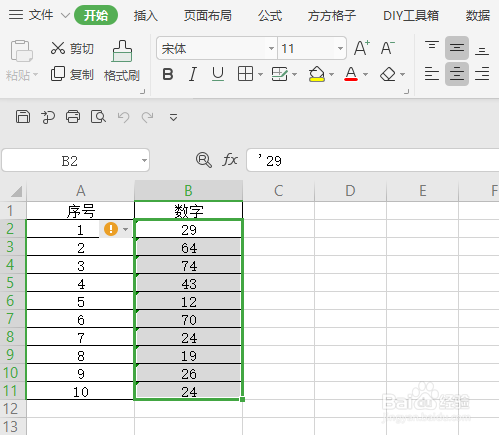Click the Cut scissors button

pos(72,49)
